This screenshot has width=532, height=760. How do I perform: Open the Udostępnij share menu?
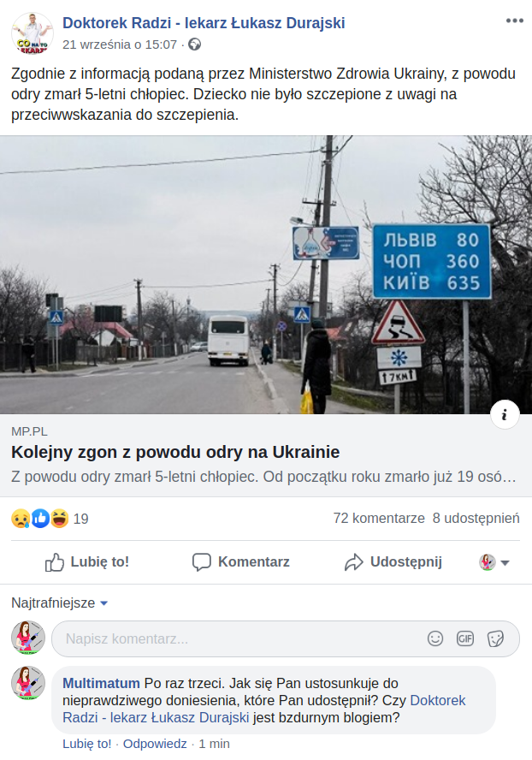click(x=393, y=561)
